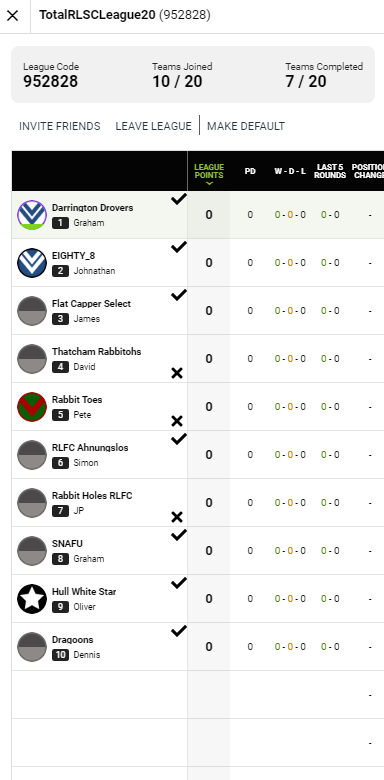
Task: Click the EIGHTY_8 team badge
Action: click(x=32, y=263)
